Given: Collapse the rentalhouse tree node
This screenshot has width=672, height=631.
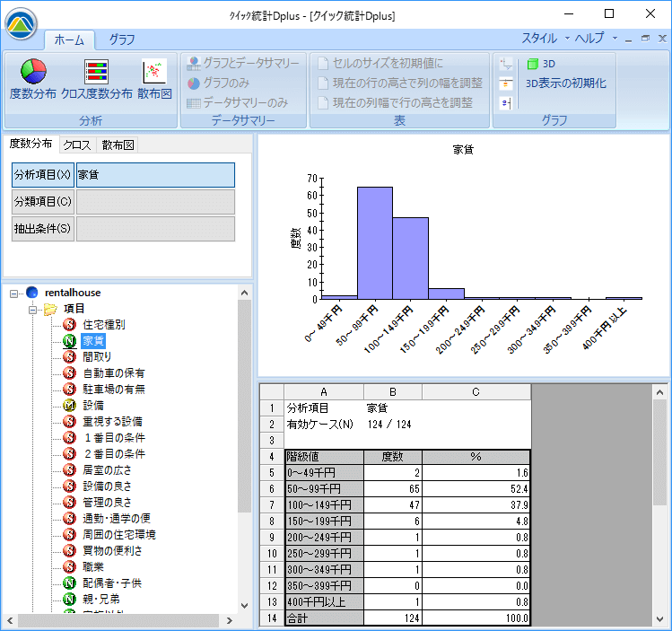Looking at the screenshot, I should (14, 292).
